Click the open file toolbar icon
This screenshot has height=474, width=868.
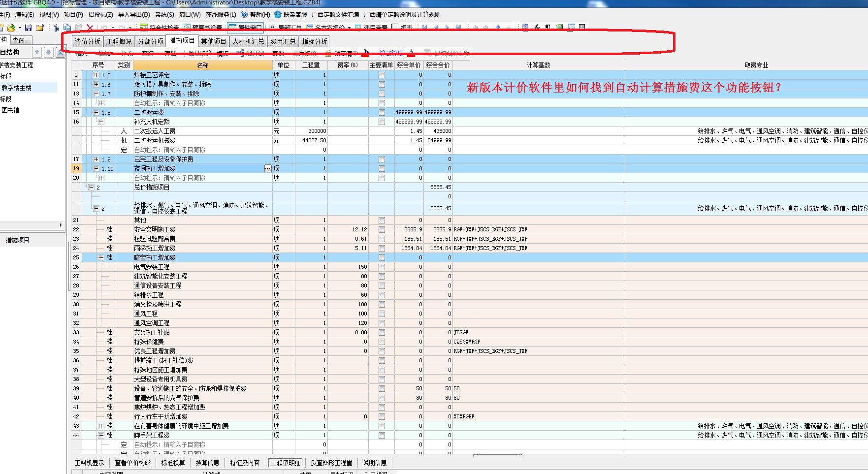click(11, 28)
